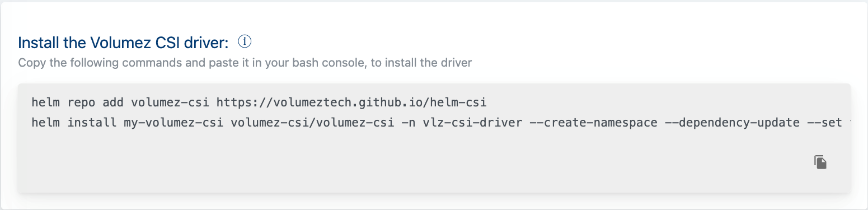Image resolution: width=868 pixels, height=210 pixels.
Task: Click the '--create-namespace' flag in the command
Action: click(593, 123)
